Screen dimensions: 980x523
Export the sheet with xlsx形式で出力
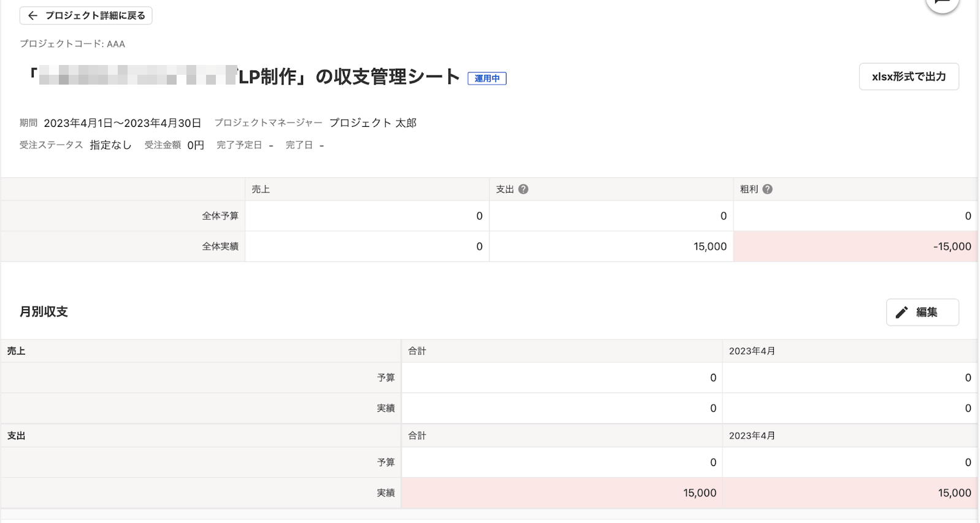tap(908, 77)
